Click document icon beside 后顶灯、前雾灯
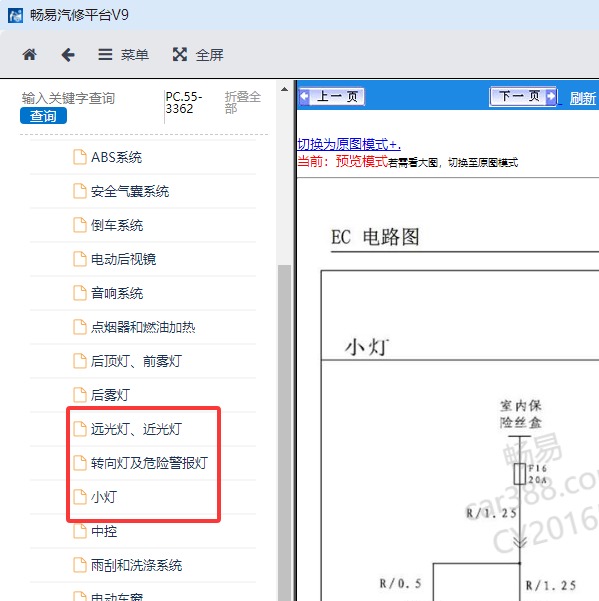Viewport: 599px width, 601px height. click(x=80, y=361)
